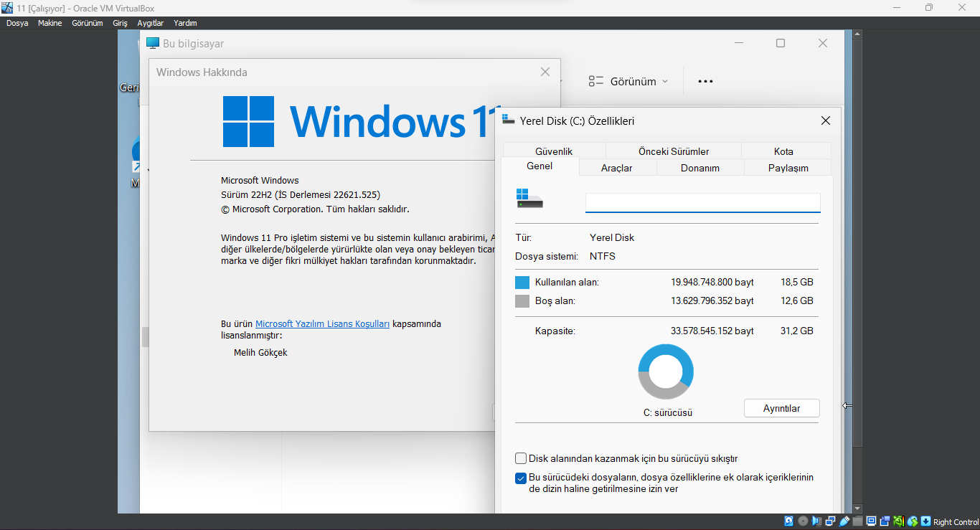Click the Ayrıntılar button
Screen dimensions: 980x530
click(781, 408)
